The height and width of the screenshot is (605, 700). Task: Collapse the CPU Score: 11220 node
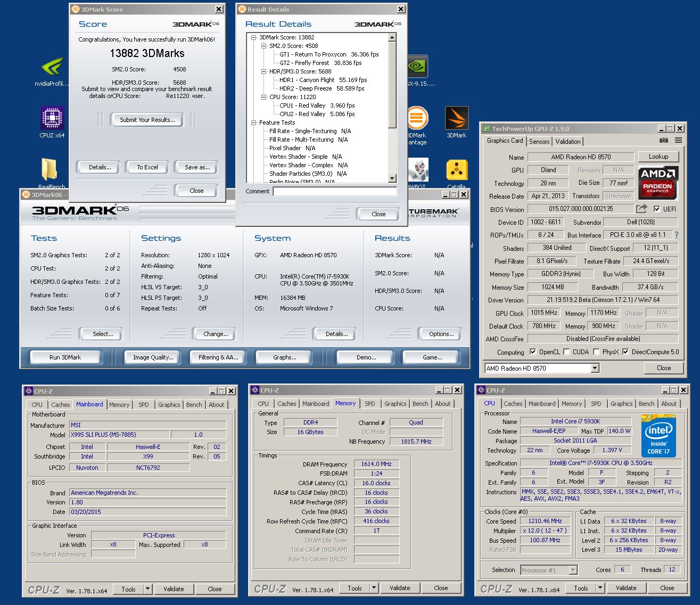(x=264, y=97)
